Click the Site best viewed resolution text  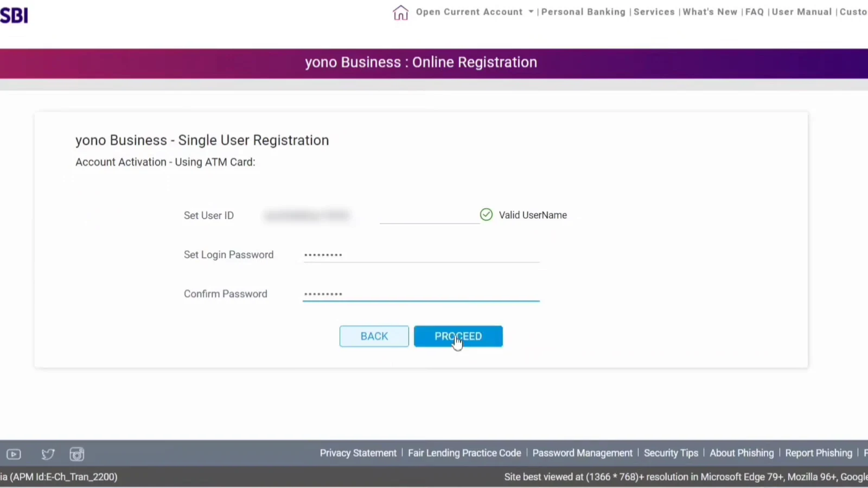[x=686, y=477]
